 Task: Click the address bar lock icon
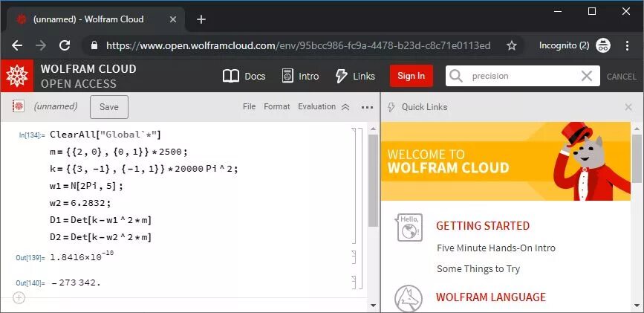94,45
